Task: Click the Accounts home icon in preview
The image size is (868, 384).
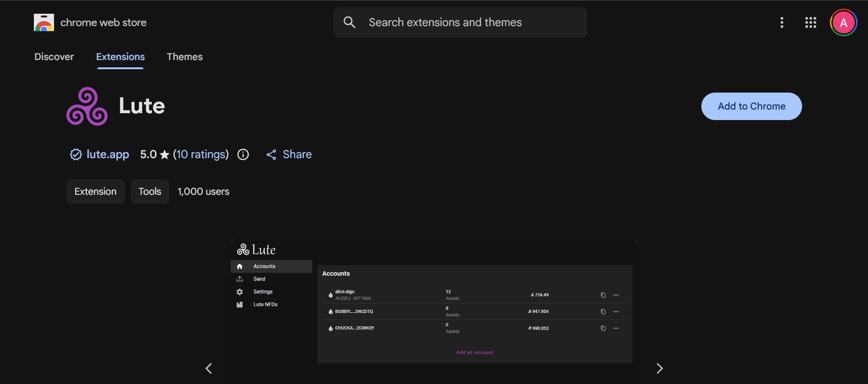Action: 239,266
